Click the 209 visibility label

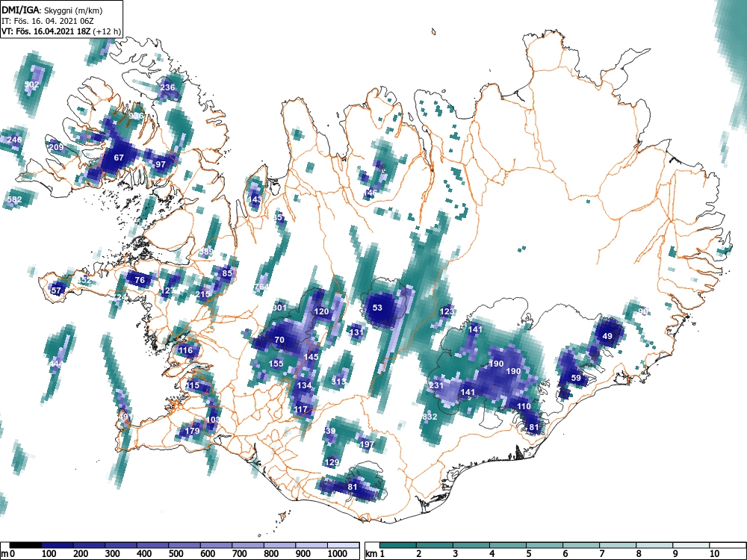(56, 146)
